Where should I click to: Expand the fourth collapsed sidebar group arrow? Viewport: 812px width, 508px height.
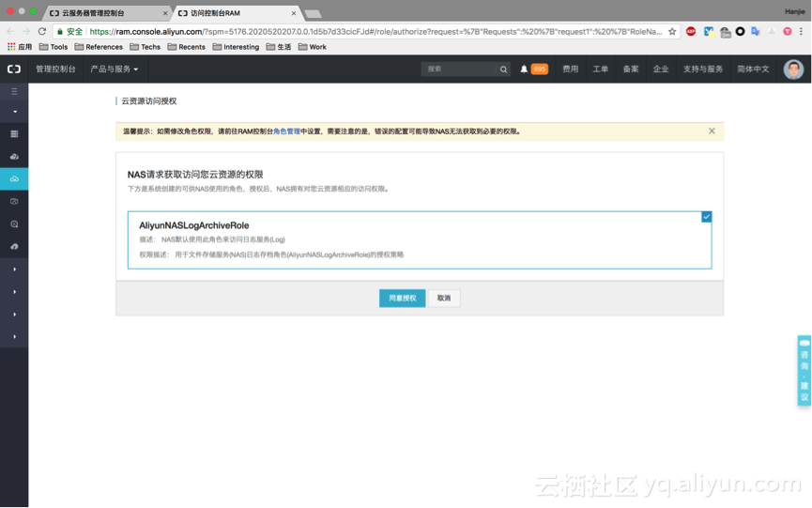point(14,336)
